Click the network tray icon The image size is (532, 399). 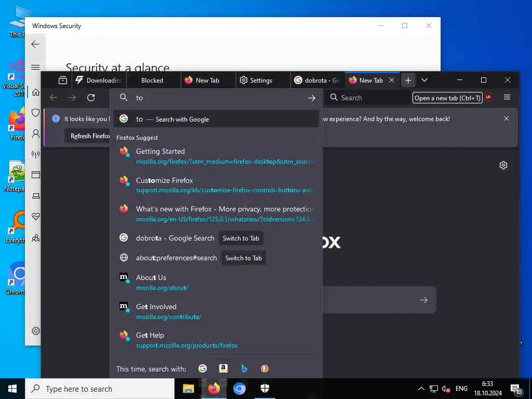(x=434, y=389)
